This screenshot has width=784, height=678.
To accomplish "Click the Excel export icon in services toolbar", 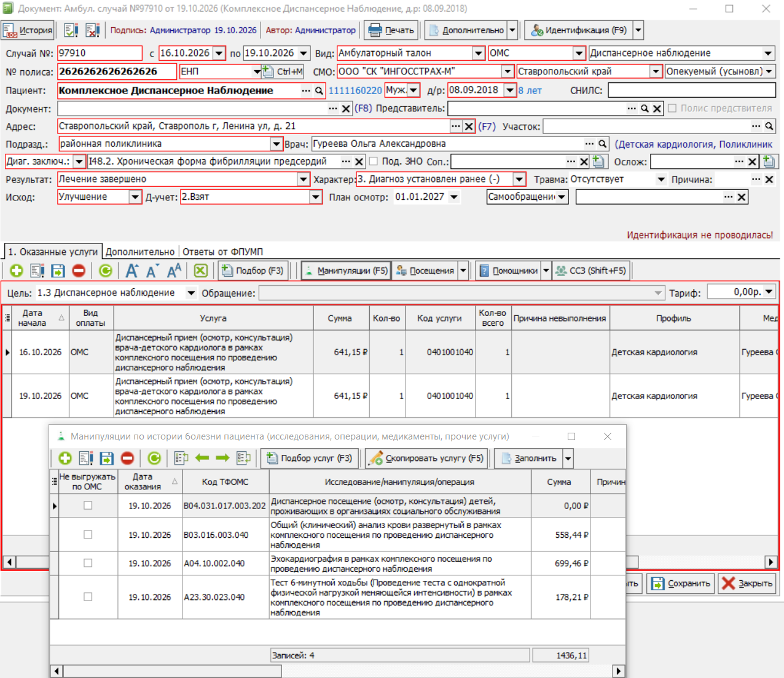I will 201,270.
